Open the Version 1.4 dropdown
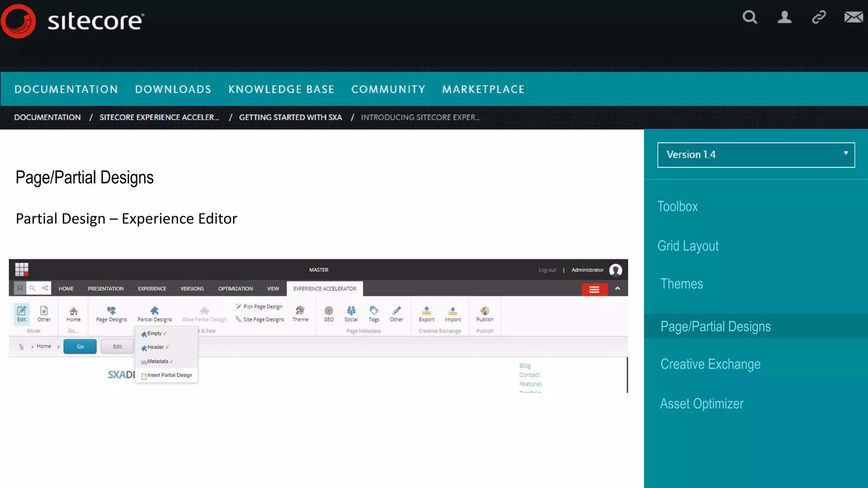Viewport: 868px width, 488px height. (x=756, y=155)
